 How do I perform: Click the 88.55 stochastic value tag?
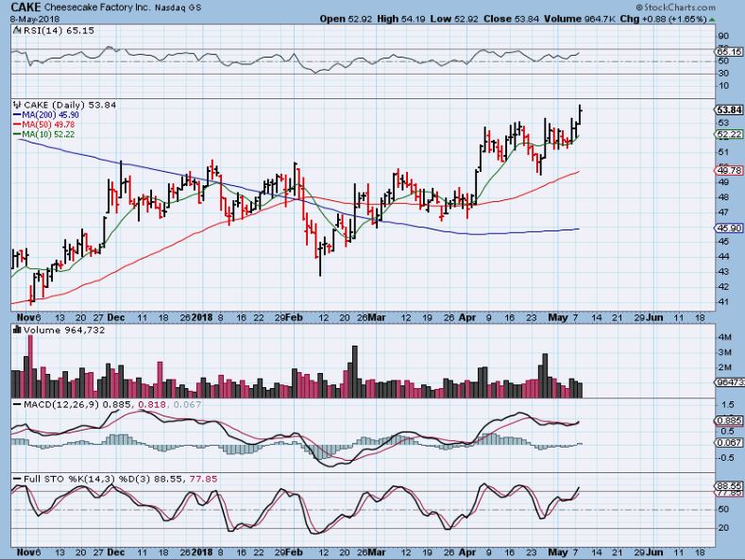726,484
